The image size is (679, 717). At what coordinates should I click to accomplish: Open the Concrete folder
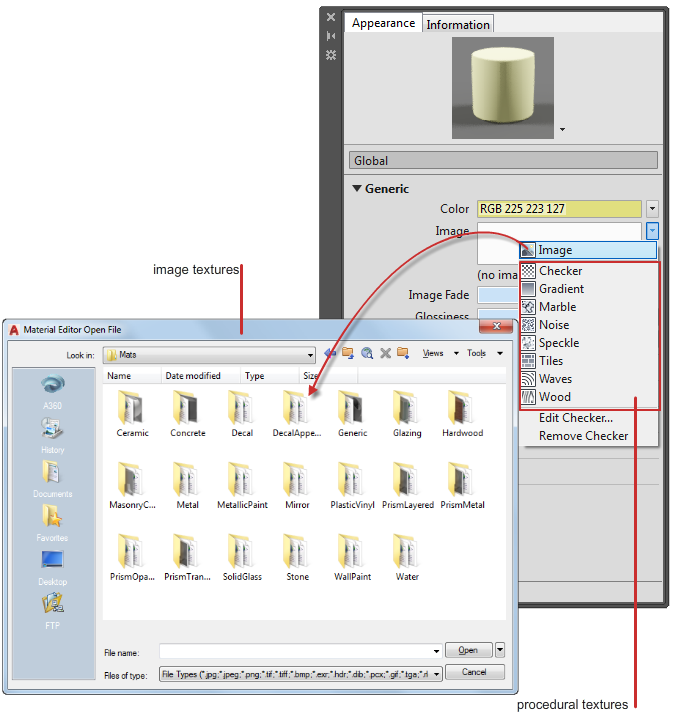187,413
